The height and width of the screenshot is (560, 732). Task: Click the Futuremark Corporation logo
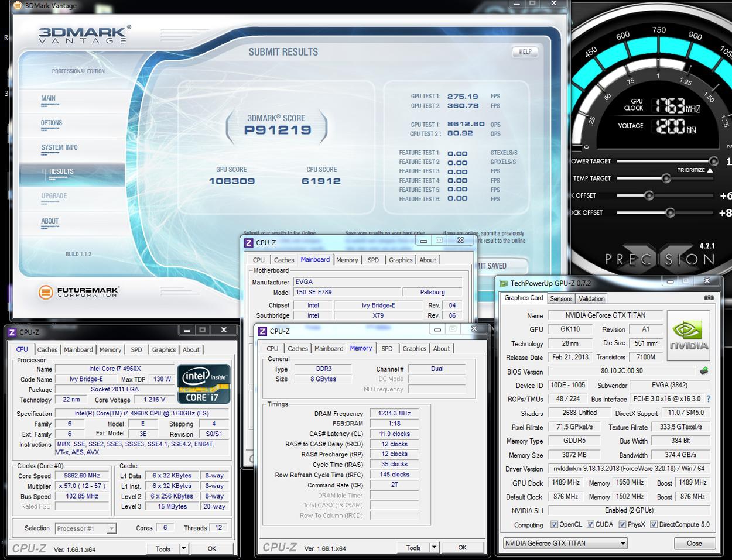[x=78, y=291]
